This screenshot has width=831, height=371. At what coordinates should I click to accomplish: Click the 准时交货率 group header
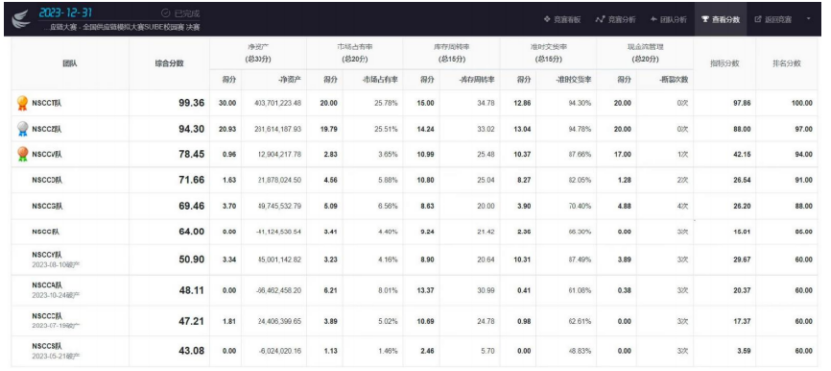pos(549,53)
